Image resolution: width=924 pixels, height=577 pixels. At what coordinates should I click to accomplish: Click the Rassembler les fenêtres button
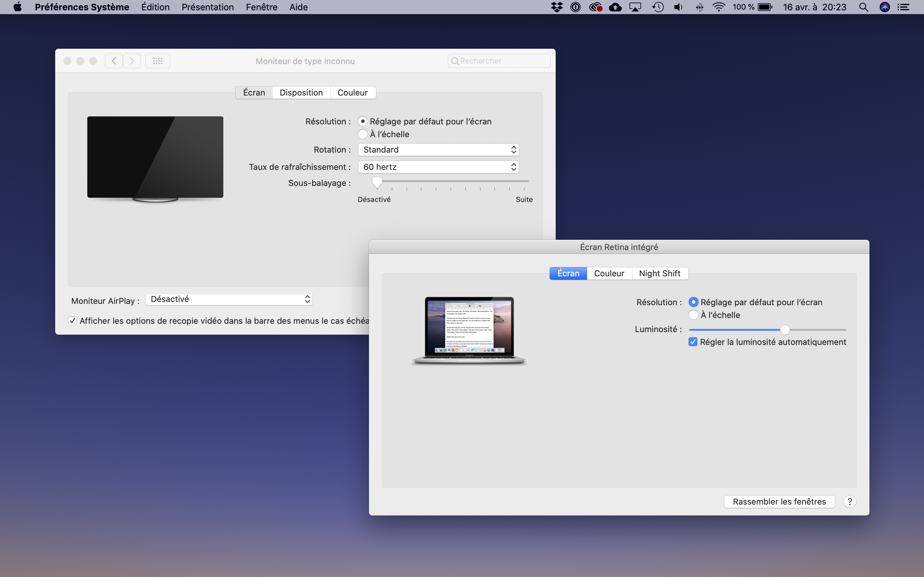(779, 501)
